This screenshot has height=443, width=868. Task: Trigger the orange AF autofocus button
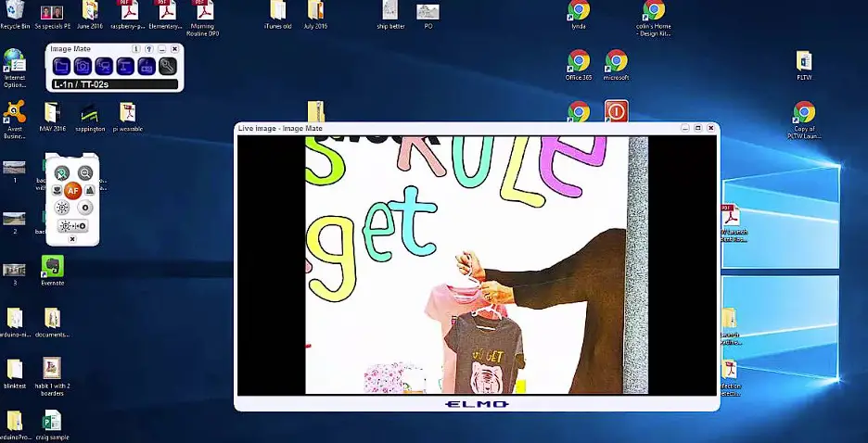pos(73,190)
